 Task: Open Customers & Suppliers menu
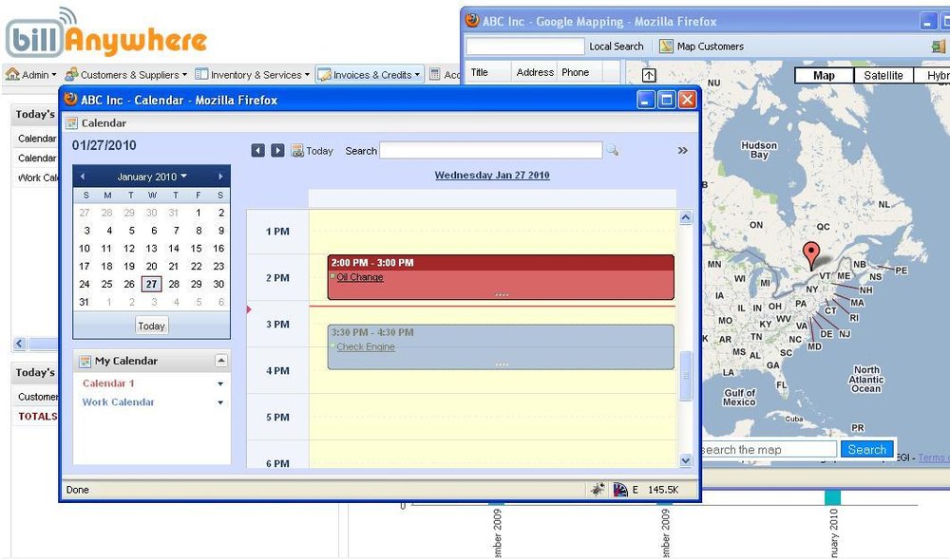click(x=125, y=74)
